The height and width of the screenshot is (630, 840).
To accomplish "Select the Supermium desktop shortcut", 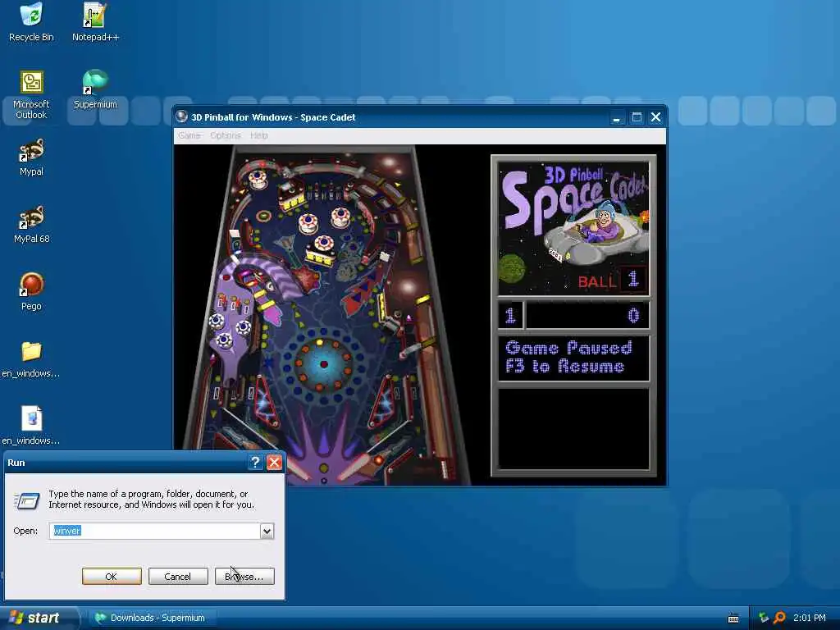I will pos(95,89).
